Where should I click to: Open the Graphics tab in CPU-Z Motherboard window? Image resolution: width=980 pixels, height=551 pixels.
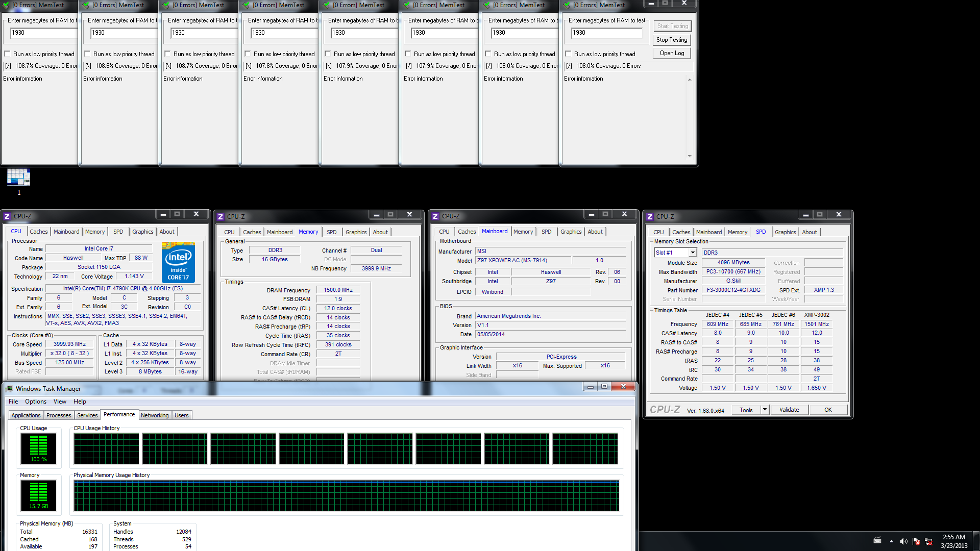571,232
